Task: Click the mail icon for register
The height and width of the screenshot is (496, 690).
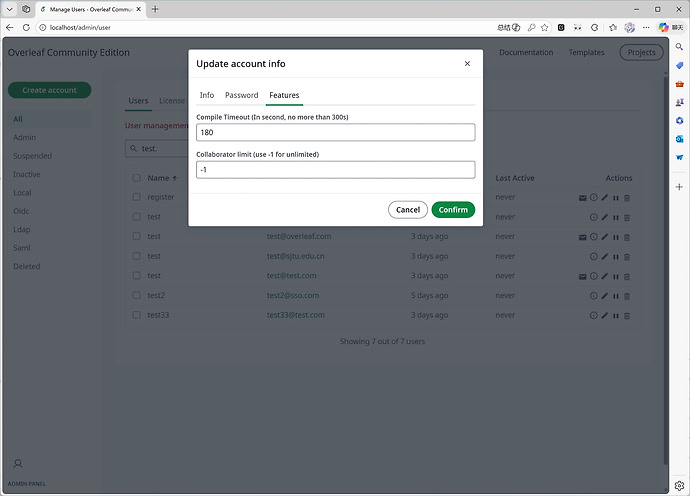Action: pyautogui.click(x=583, y=198)
